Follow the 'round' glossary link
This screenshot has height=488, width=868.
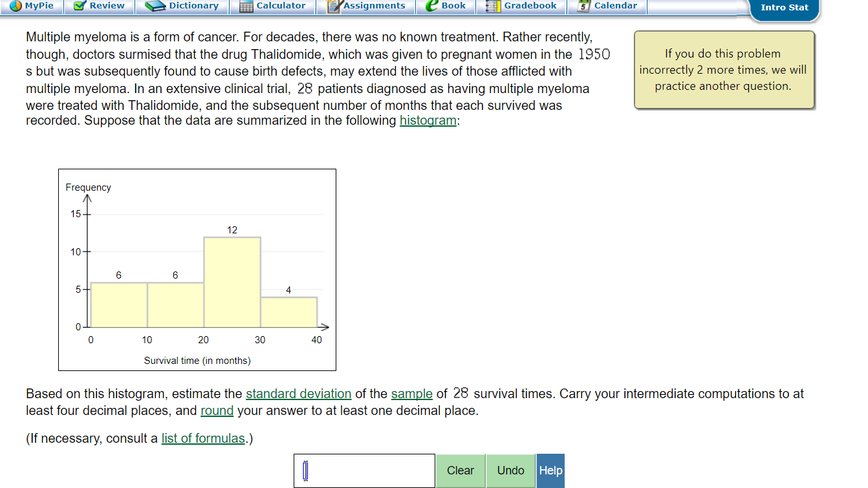(x=217, y=411)
